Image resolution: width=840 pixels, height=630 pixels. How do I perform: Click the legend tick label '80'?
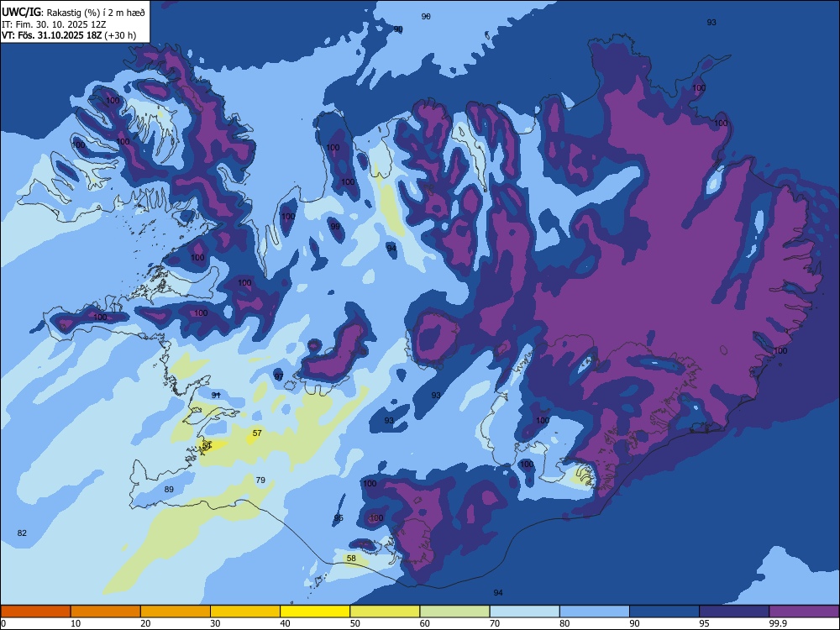click(x=565, y=623)
